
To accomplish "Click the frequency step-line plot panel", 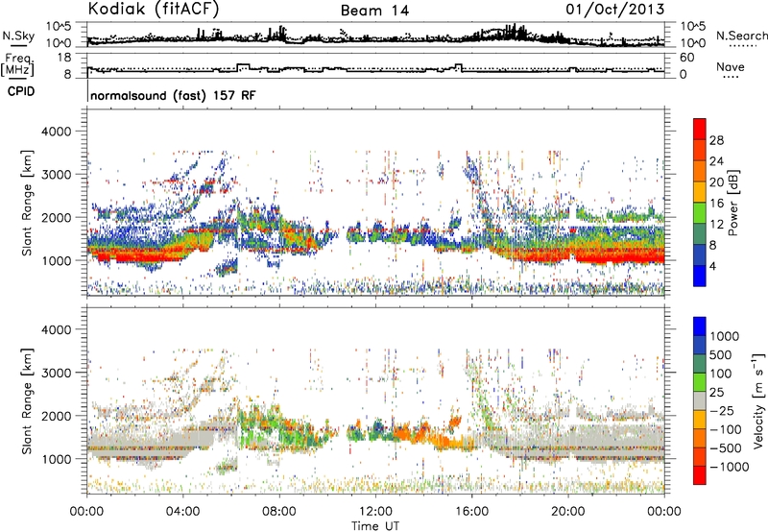I will [x=375, y=65].
